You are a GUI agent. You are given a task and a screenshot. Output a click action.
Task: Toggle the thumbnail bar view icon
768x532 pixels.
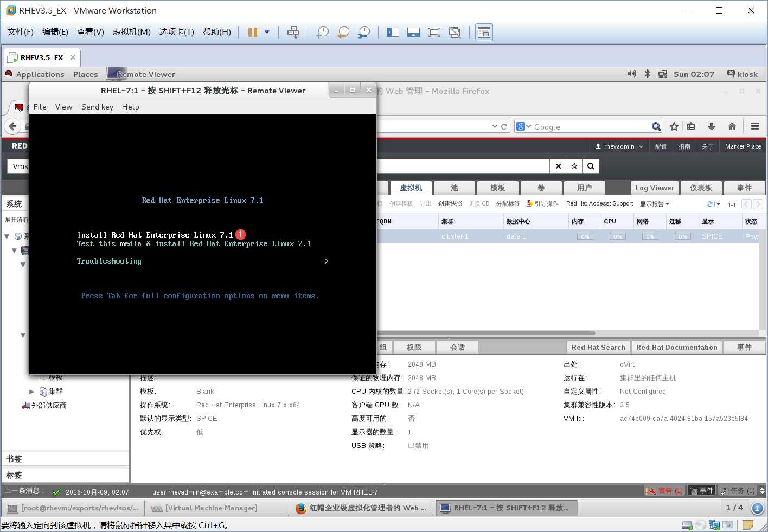pyautogui.click(x=413, y=32)
